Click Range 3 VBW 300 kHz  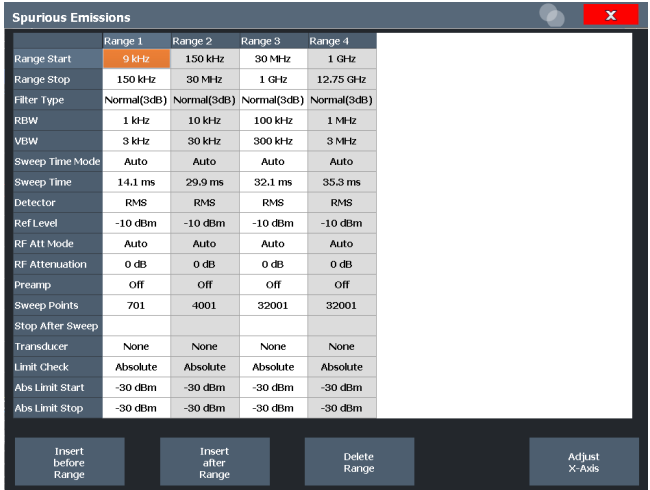click(273, 141)
